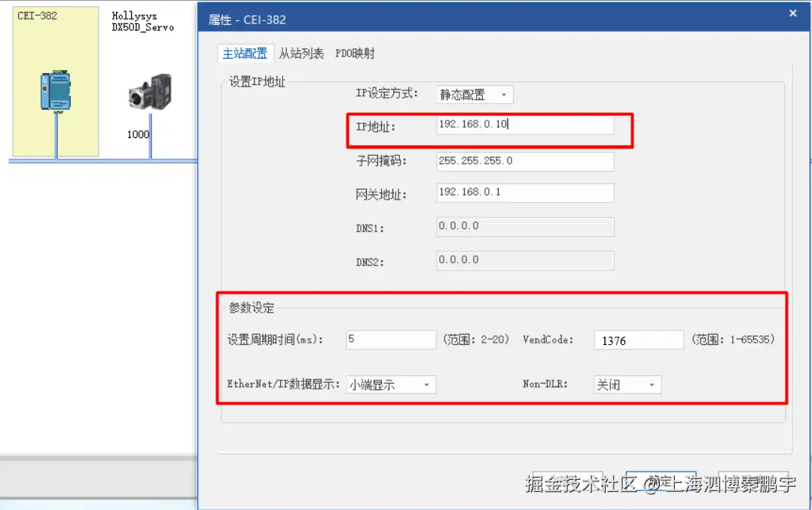
Task: Click the DNS2 input field
Action: tap(525, 260)
